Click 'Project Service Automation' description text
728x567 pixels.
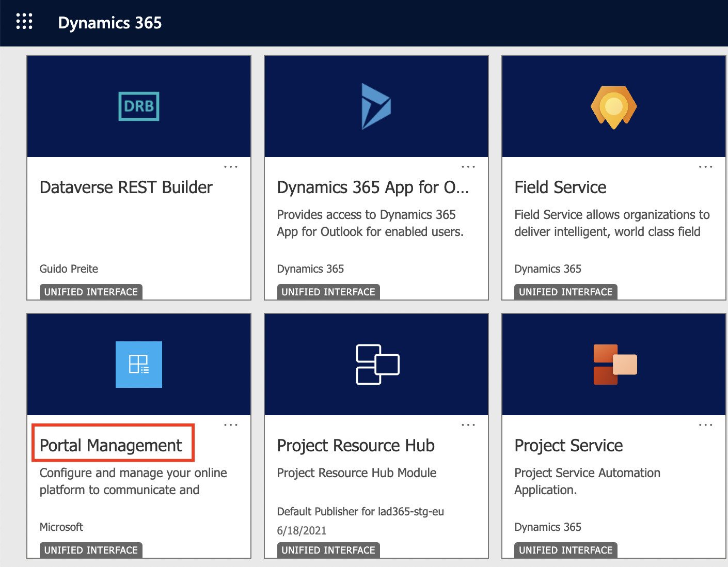(588, 473)
